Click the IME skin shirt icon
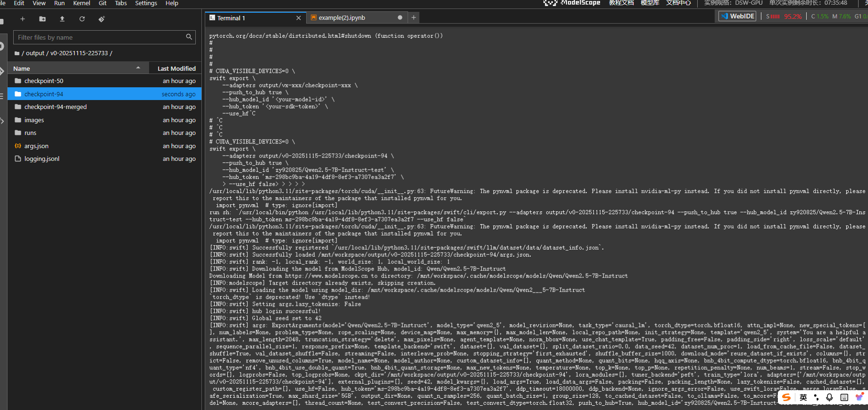The width and height of the screenshot is (868, 410). (860, 397)
